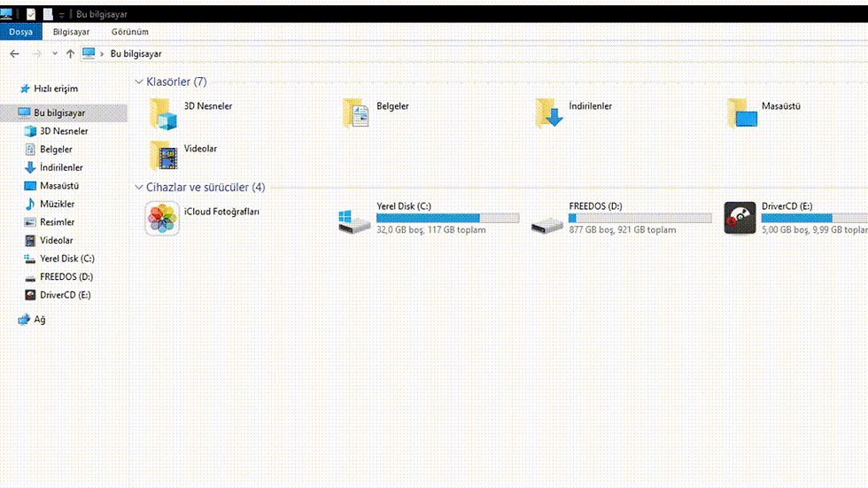Select DriverCD (E:) in the sidebar

point(58,295)
